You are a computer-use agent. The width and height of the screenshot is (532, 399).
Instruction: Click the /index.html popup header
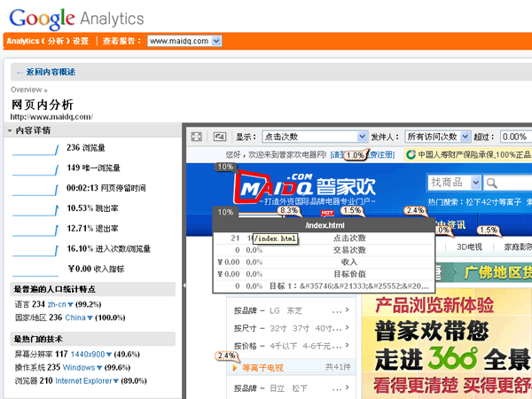[x=324, y=225]
